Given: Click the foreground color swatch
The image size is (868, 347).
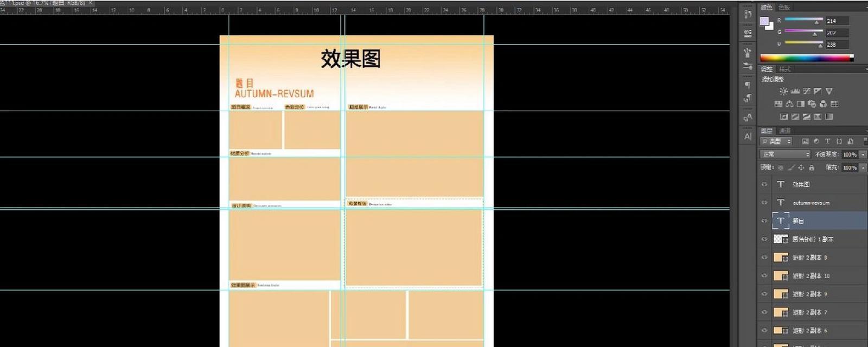Looking at the screenshot, I should click(765, 22).
